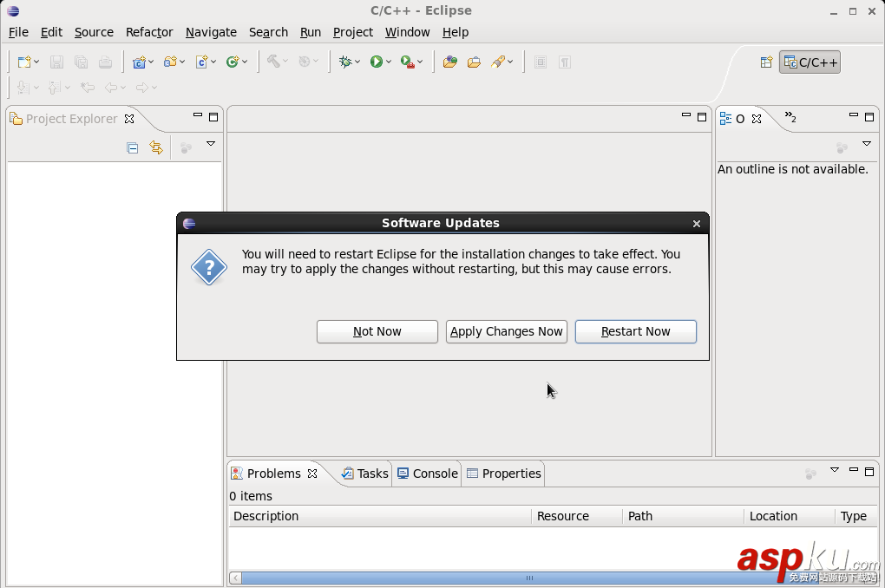This screenshot has height=588, width=885.
Task: Click the Not Now button
Action: pyautogui.click(x=377, y=332)
